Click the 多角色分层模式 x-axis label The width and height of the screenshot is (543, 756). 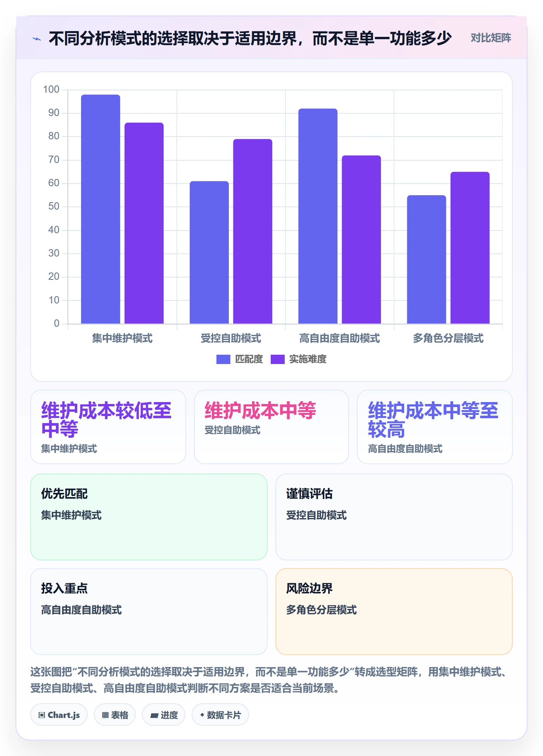click(448, 338)
